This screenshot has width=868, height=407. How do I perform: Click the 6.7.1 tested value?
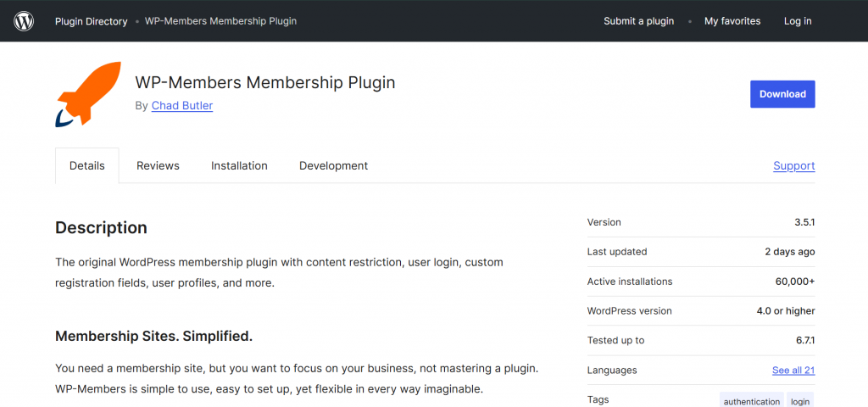point(805,340)
